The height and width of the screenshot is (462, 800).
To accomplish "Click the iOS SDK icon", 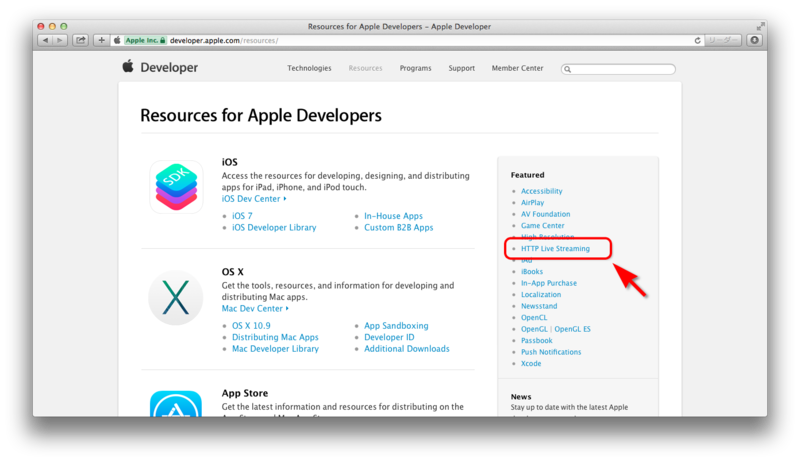I will (177, 187).
